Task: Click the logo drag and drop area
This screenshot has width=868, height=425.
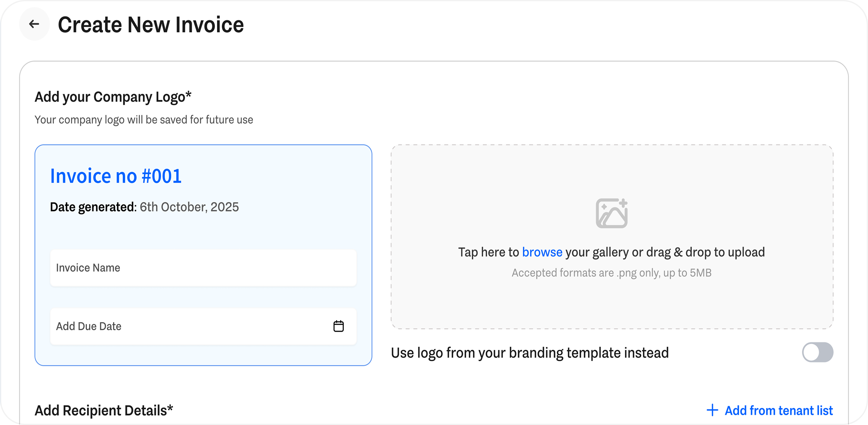Action: tap(612, 237)
